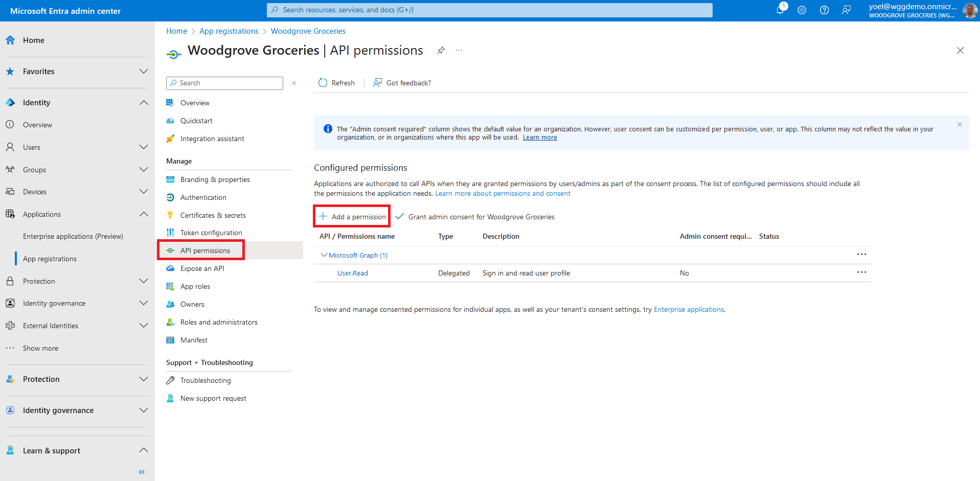The width and height of the screenshot is (980, 481).
Task: Open Certificates & secrets menu item
Action: coord(213,215)
